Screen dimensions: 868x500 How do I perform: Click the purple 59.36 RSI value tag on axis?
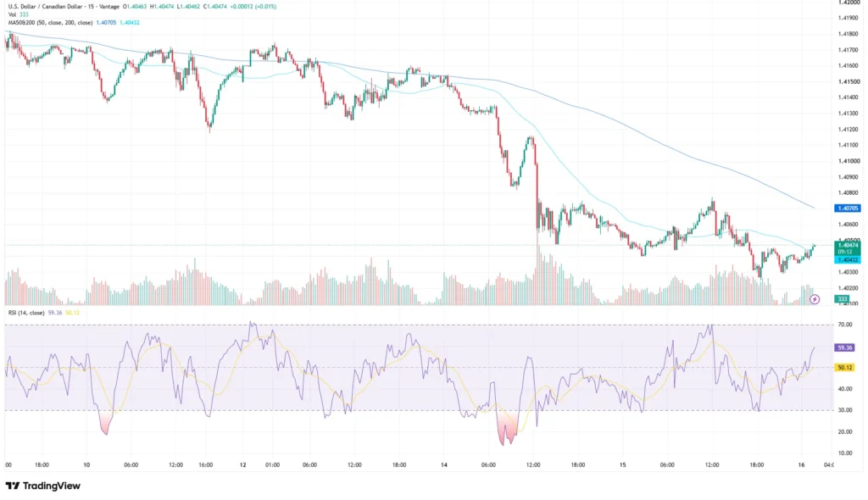(845, 347)
